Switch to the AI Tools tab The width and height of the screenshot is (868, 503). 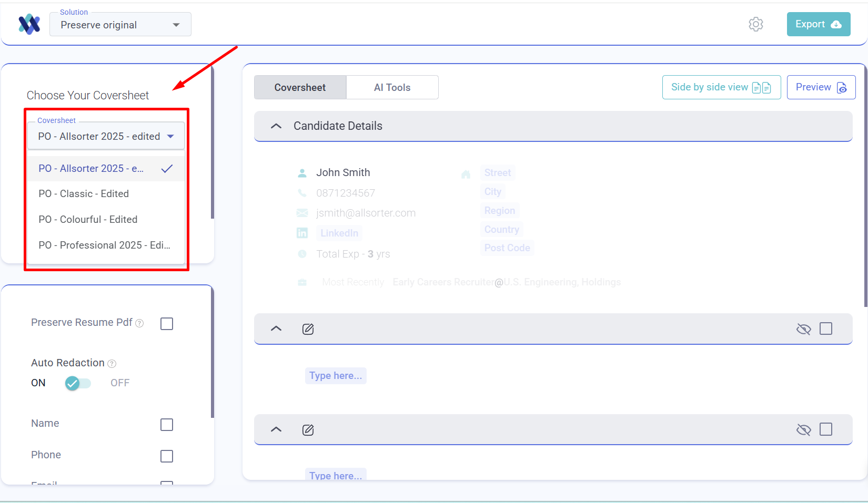[x=392, y=88]
